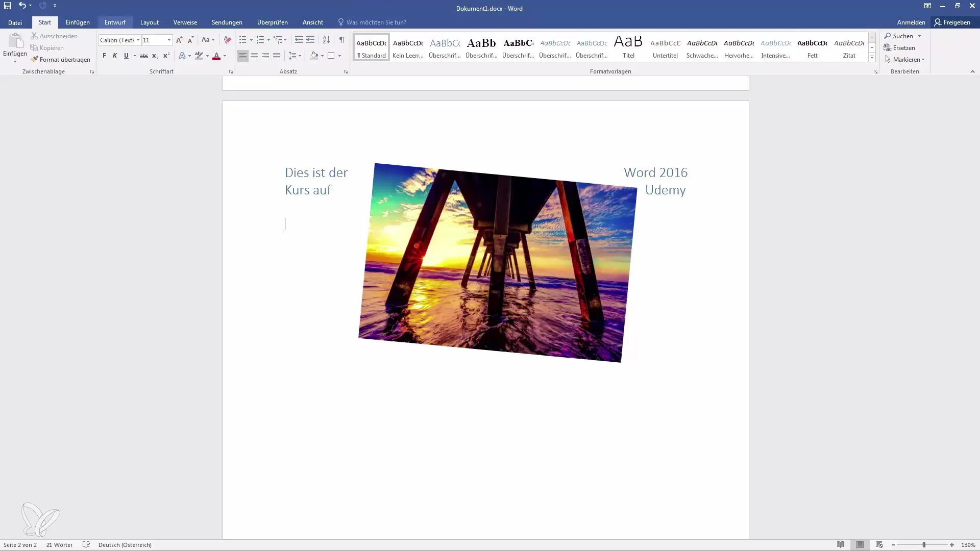Viewport: 980px width, 551px height.
Task: Expand the numbered list dropdown
Action: 268,40
